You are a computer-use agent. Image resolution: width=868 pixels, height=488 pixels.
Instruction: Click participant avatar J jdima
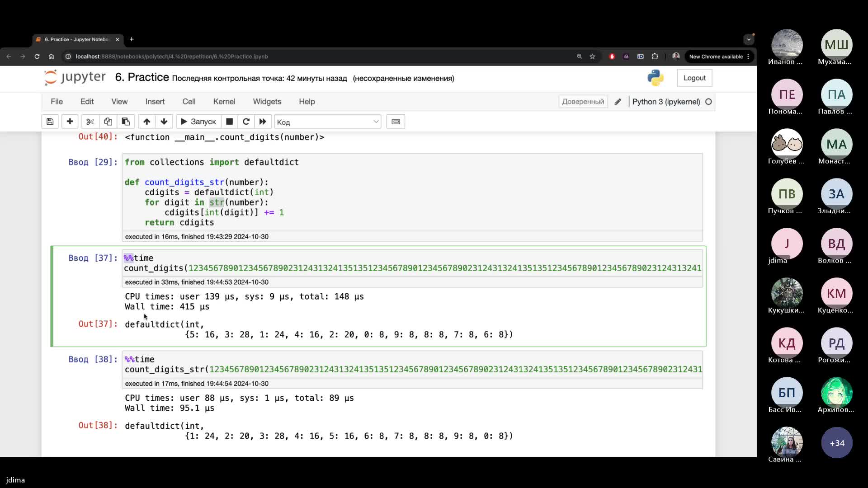tap(787, 244)
